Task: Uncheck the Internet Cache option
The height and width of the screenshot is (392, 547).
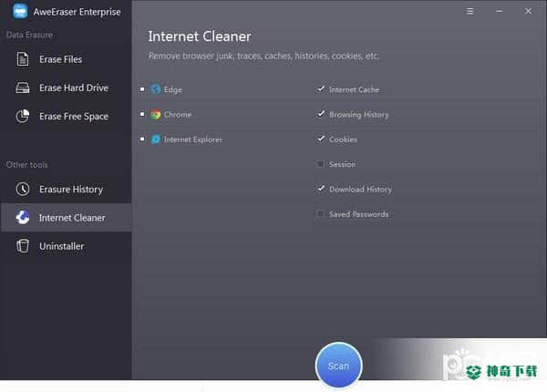Action: click(320, 89)
